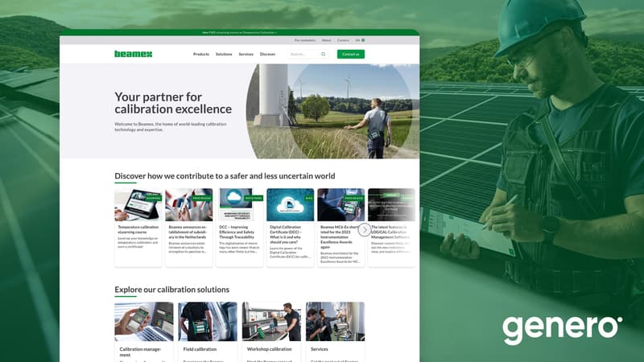Viewport: 644px width, 362px height.
Task: Click the 'Explore our calibration solutions' heading
Action: tap(171, 290)
